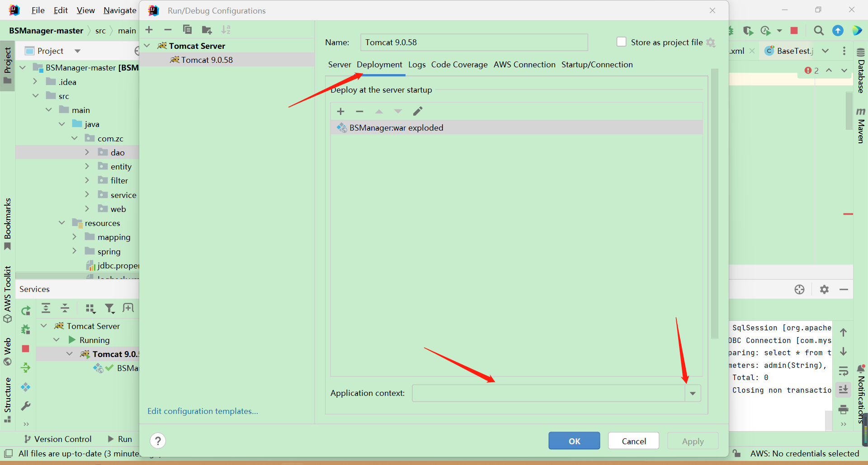The width and height of the screenshot is (868, 465).
Task: Open the Startup/Connection tab
Action: (597, 65)
